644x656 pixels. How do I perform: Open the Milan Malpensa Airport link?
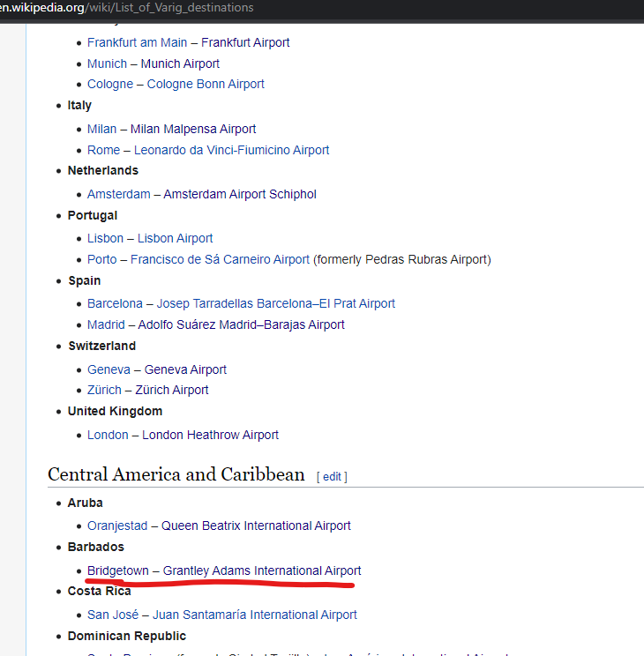tap(193, 129)
